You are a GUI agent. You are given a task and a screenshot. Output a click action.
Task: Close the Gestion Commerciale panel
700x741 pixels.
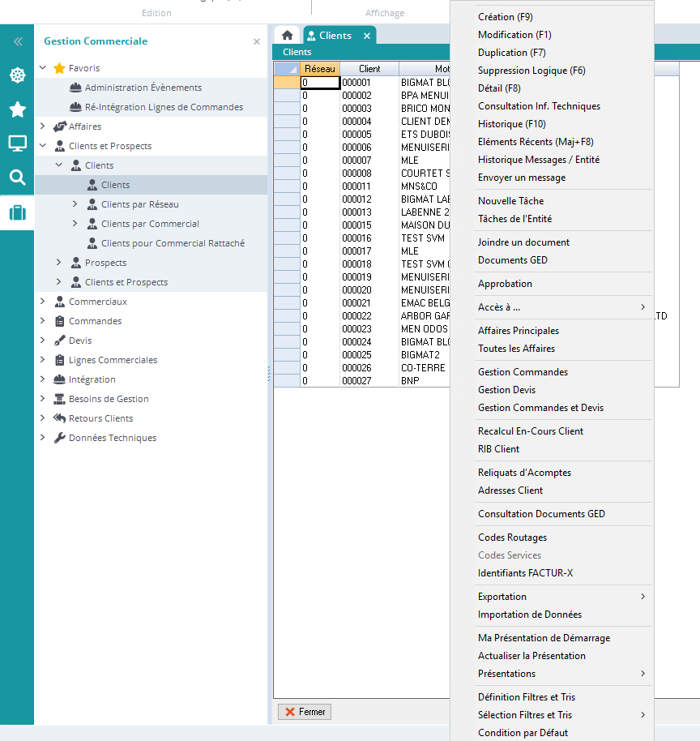(257, 41)
